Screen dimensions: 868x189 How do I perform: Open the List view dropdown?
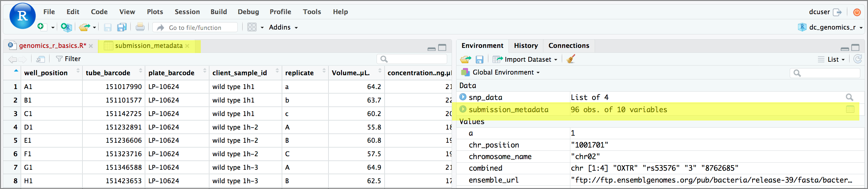click(x=832, y=59)
